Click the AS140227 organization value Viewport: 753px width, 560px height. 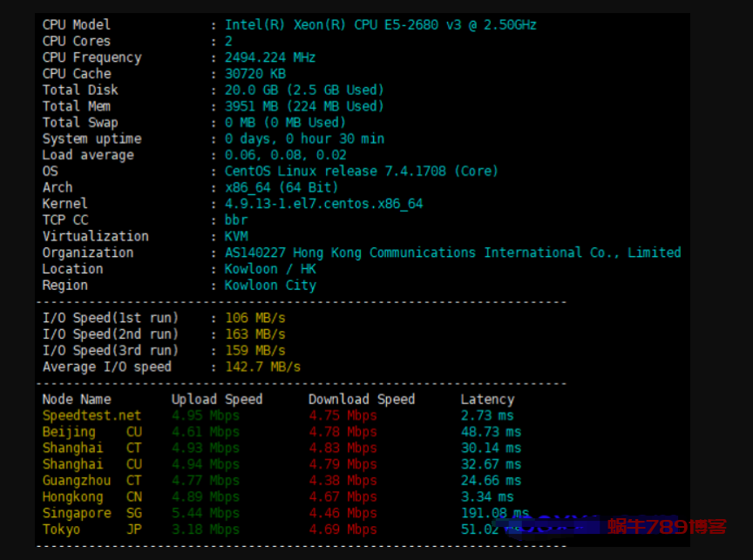(452, 253)
